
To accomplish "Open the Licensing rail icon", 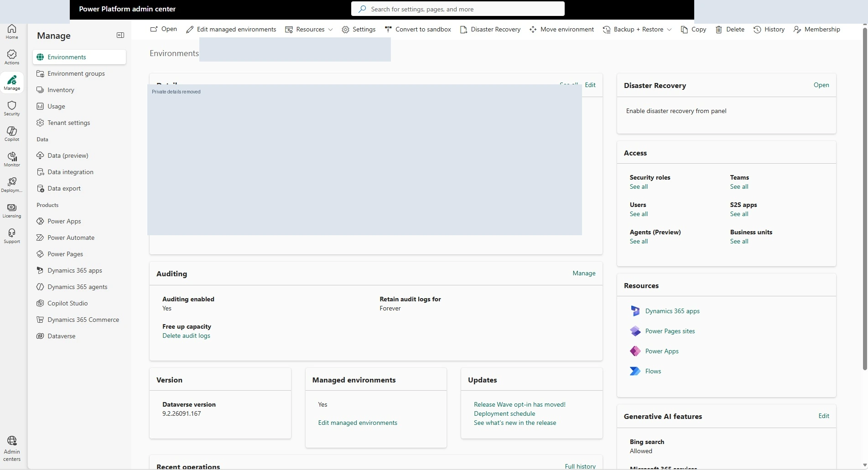I will tap(12, 210).
